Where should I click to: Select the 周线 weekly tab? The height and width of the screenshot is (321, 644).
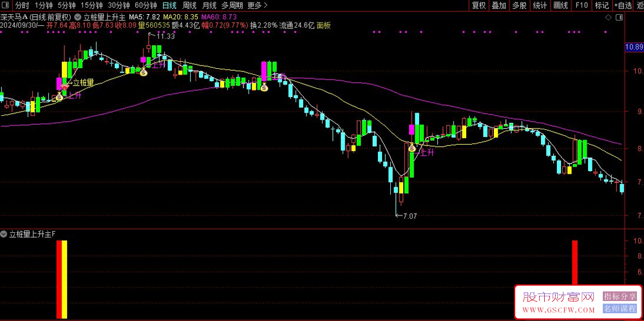(x=189, y=5)
